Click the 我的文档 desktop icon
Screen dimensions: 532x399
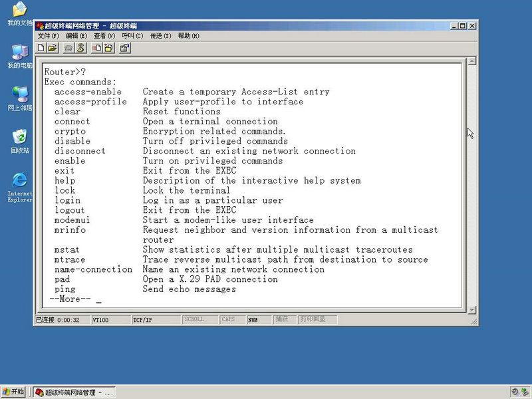click(20, 13)
